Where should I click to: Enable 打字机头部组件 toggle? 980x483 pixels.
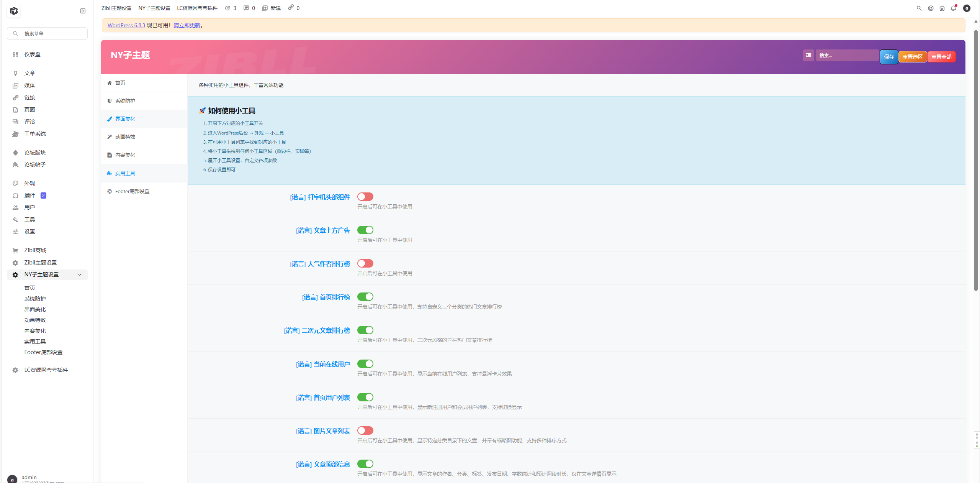(365, 197)
